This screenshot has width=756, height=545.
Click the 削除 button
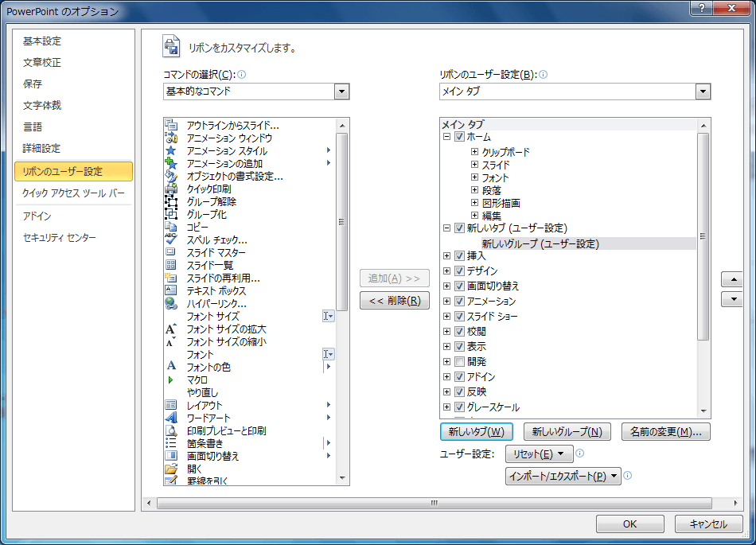395,301
